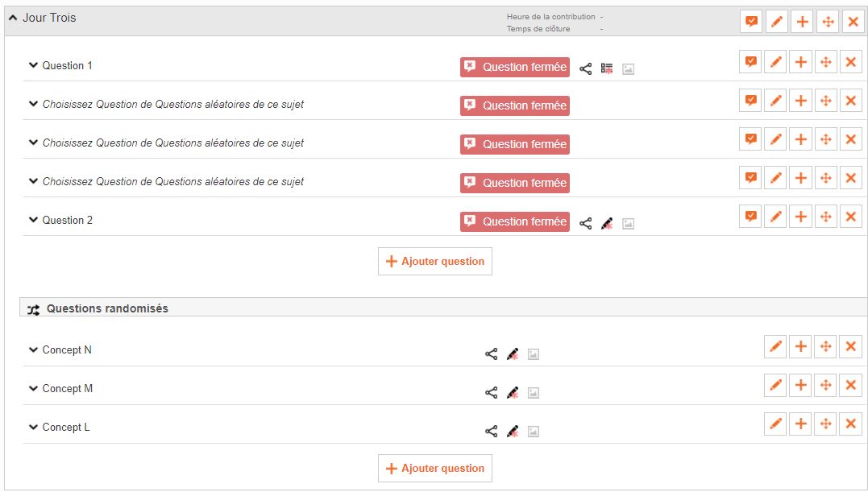Click the move arrows icon for Concept N
This screenshot has height=492, width=868.
(826, 346)
